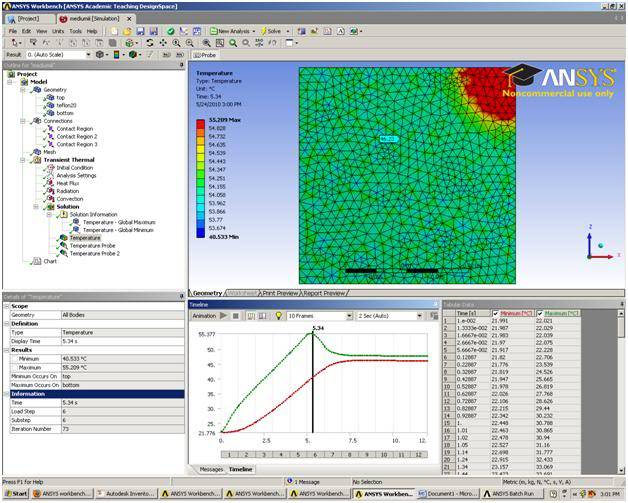Switch to Autodesk Inventor taskbar item

(x=126, y=493)
